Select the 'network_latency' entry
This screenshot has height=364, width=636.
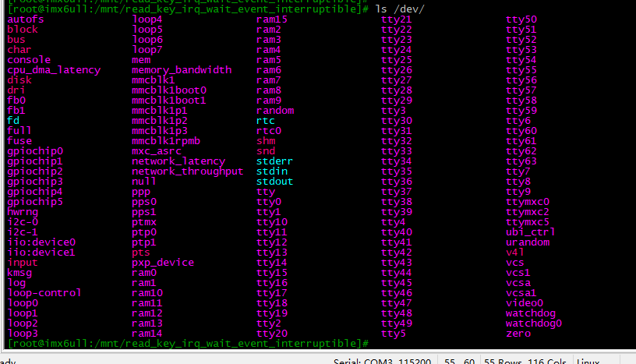tap(178, 161)
